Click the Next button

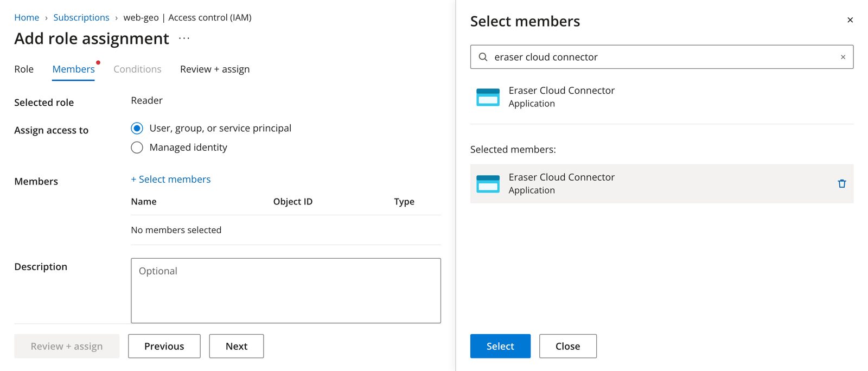(237, 346)
